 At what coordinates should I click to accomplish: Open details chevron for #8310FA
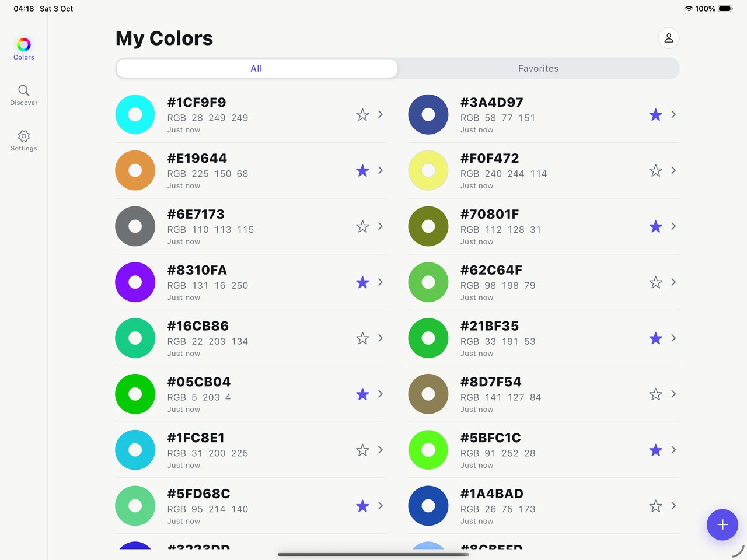click(x=381, y=282)
